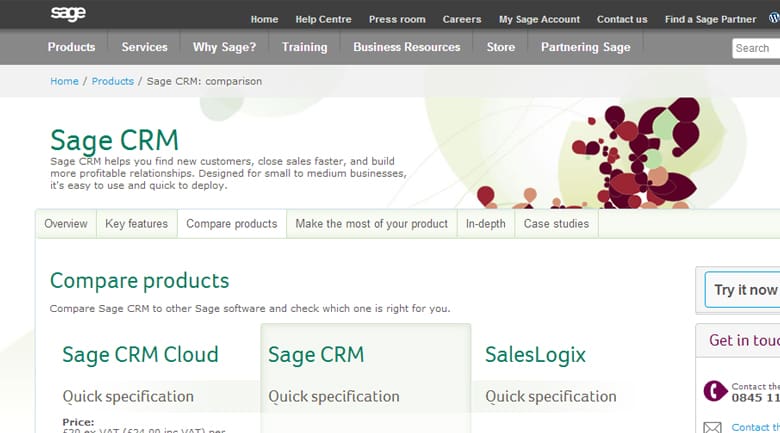780x433 pixels.
Task: Click the Get in touch heading
Action: tap(744, 340)
